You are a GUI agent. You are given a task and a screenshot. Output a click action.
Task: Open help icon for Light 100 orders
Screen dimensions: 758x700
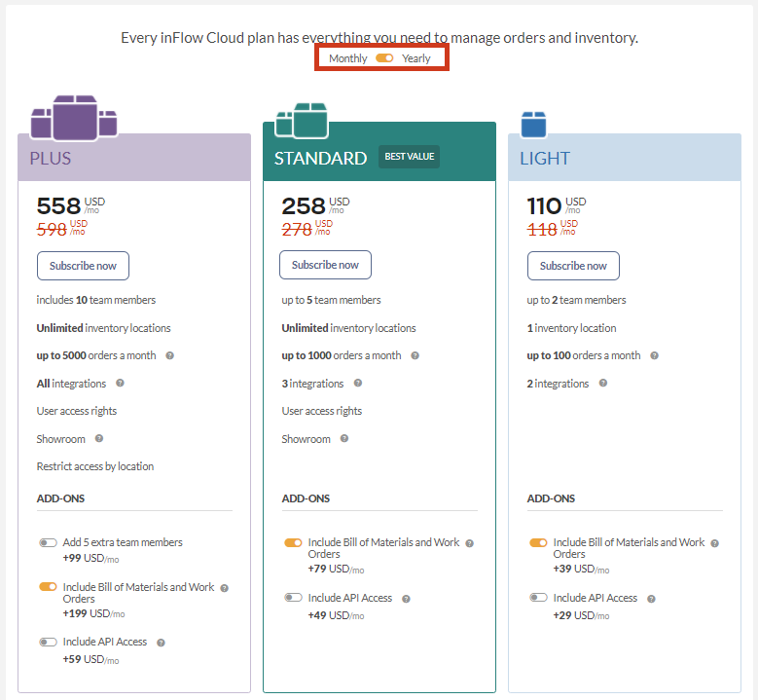[x=654, y=355]
